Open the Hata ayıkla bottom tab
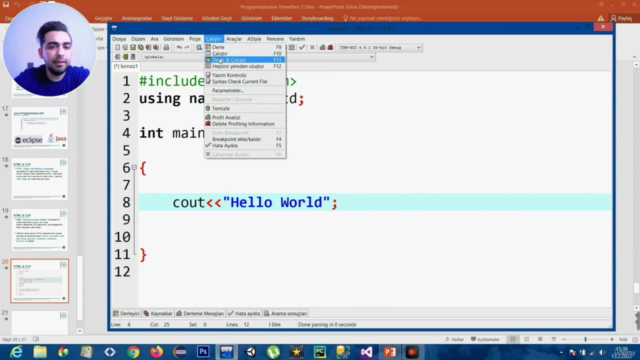640x360 pixels. [244, 313]
